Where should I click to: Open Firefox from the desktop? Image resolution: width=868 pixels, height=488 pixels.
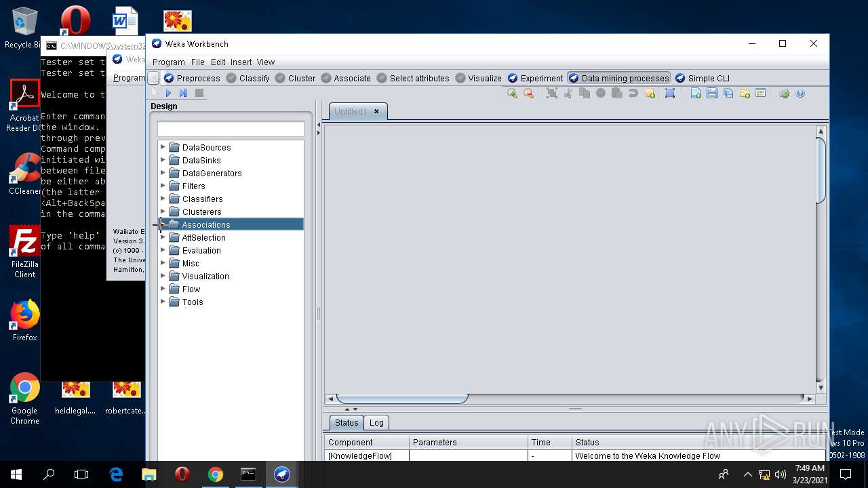pyautogui.click(x=24, y=320)
